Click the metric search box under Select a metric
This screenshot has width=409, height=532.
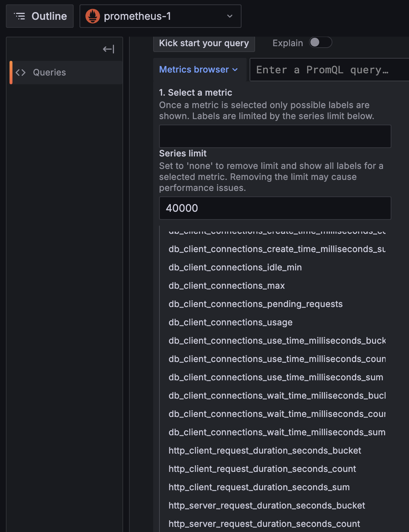[275, 136]
